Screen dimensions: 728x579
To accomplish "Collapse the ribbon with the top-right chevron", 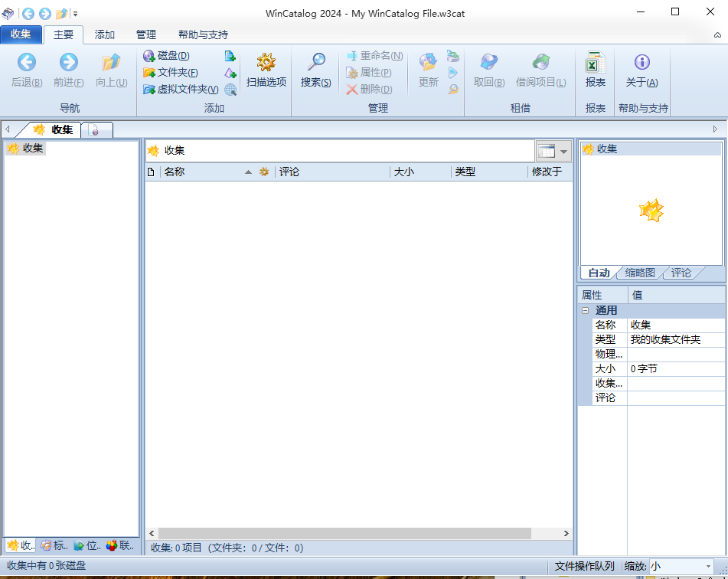I will (x=717, y=35).
